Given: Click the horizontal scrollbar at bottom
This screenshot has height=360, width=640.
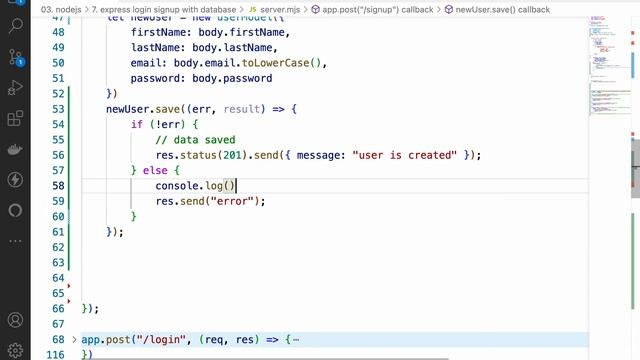Looking at the screenshot, I should click(269, 358).
